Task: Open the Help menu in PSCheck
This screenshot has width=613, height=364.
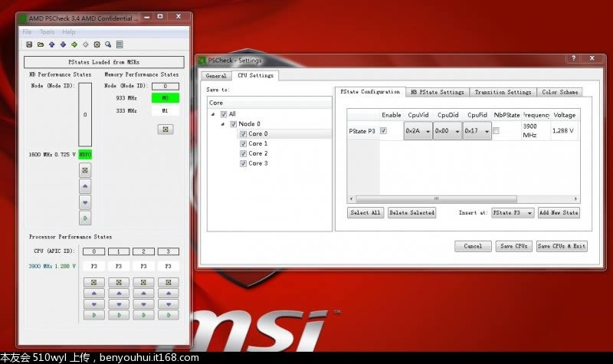Action: (x=69, y=31)
